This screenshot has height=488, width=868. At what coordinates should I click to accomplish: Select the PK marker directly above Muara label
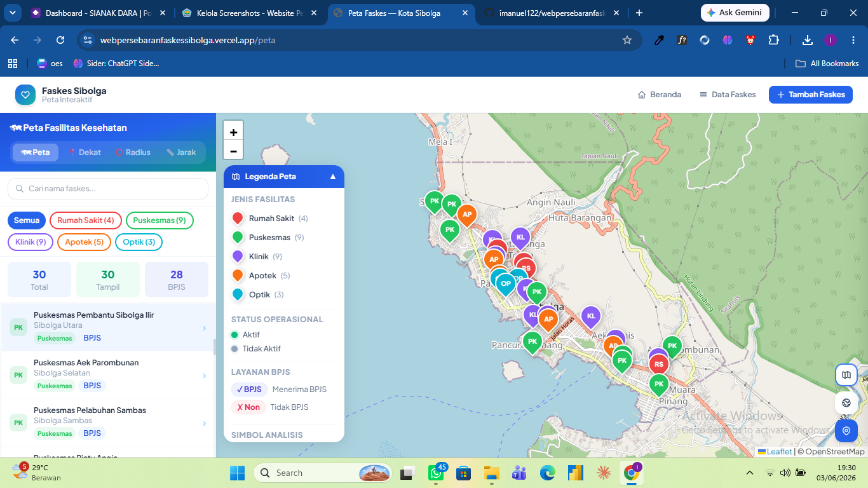[659, 384]
